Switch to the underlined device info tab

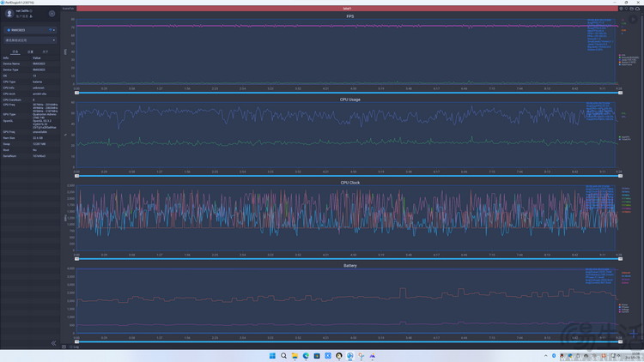pyautogui.click(x=15, y=51)
